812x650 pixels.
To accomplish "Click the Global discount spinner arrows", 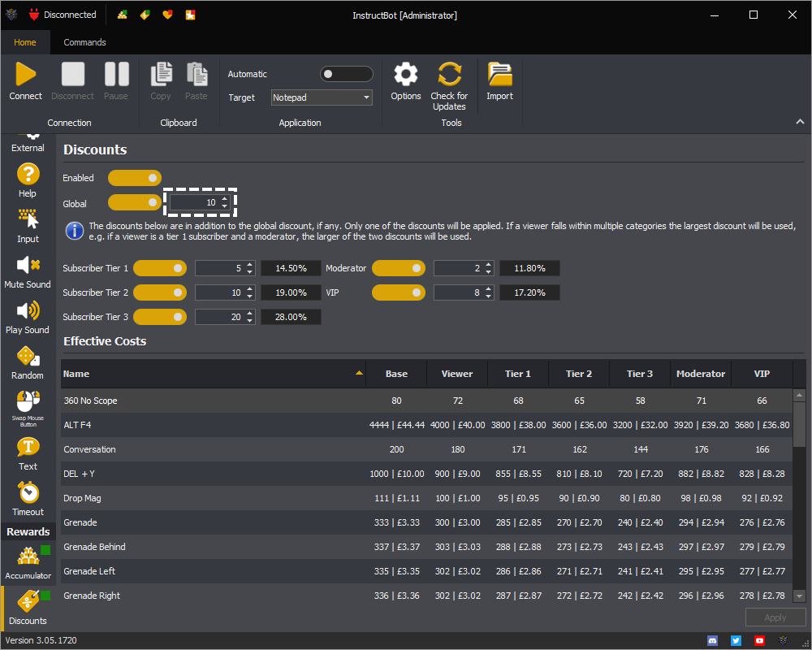I will pyautogui.click(x=225, y=202).
